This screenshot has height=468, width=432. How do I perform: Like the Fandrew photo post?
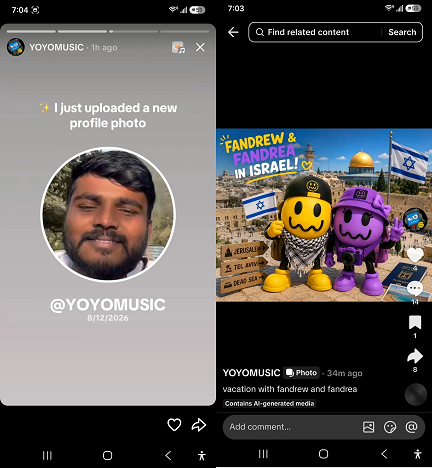[415, 255]
